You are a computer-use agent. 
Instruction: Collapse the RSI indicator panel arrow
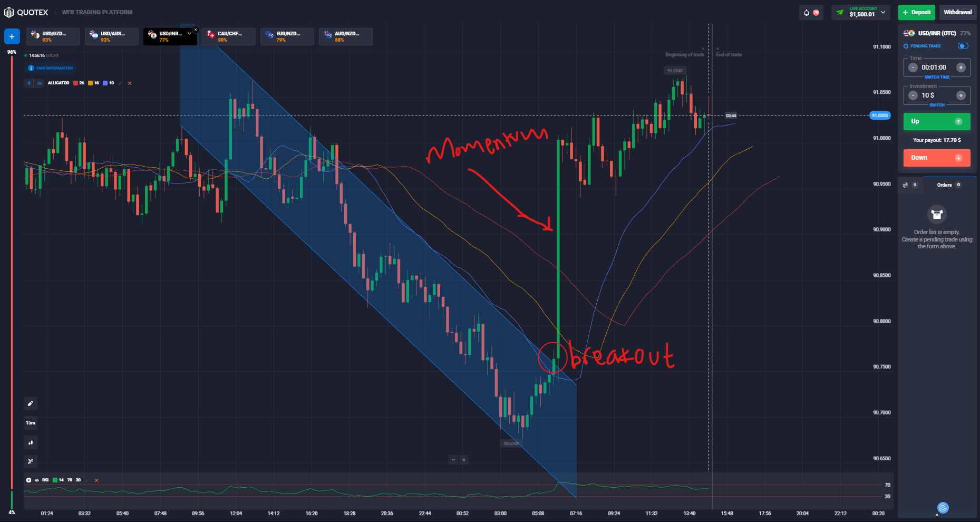tap(29, 480)
